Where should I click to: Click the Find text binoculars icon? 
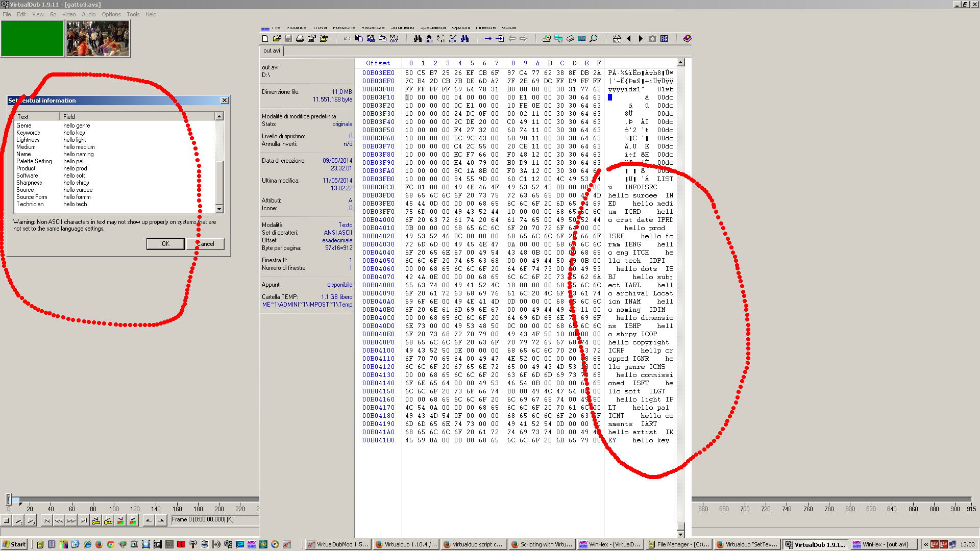point(418,38)
